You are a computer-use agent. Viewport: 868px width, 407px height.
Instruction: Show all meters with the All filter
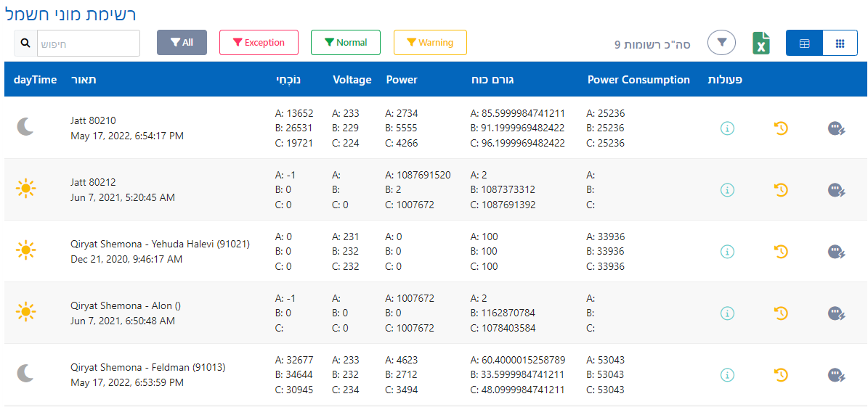click(x=182, y=43)
